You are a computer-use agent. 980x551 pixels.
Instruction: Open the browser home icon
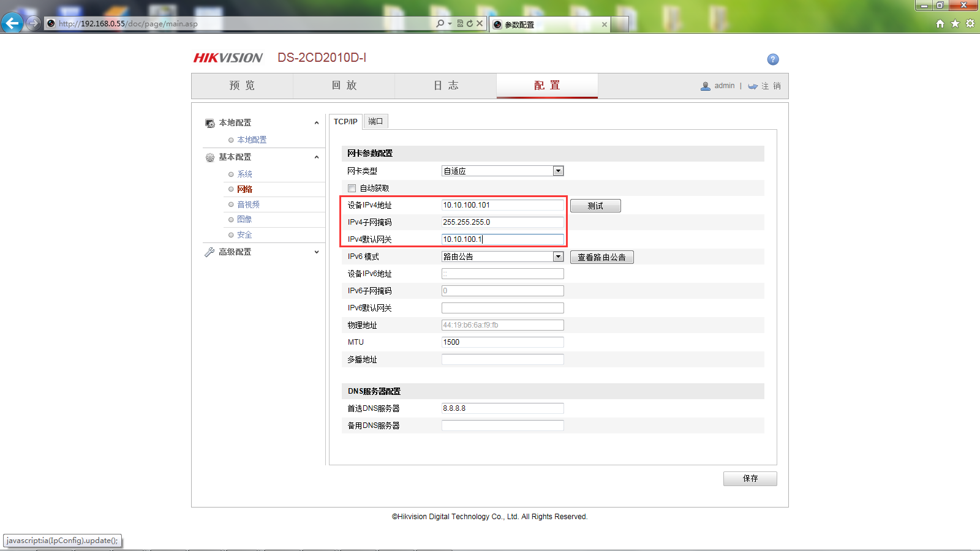[940, 24]
